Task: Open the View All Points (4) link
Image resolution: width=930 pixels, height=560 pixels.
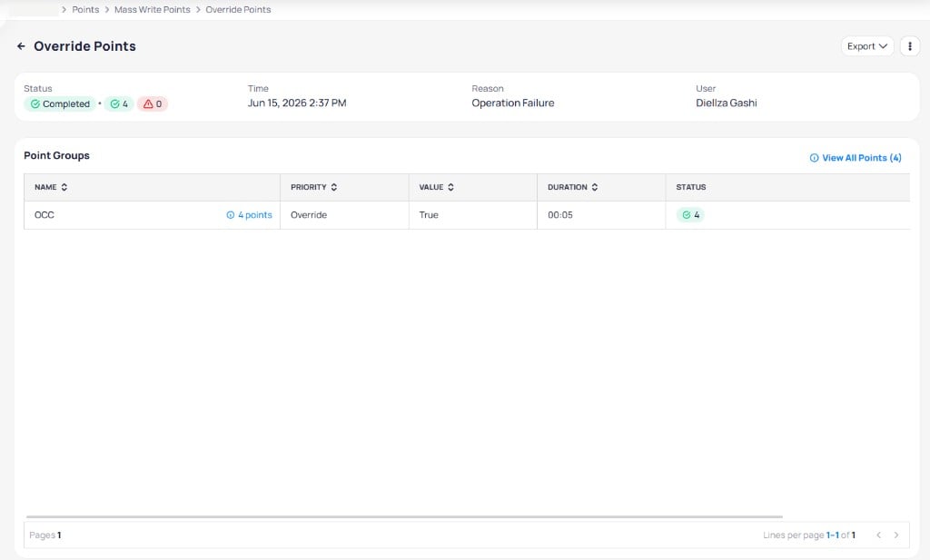Action: 856,158
